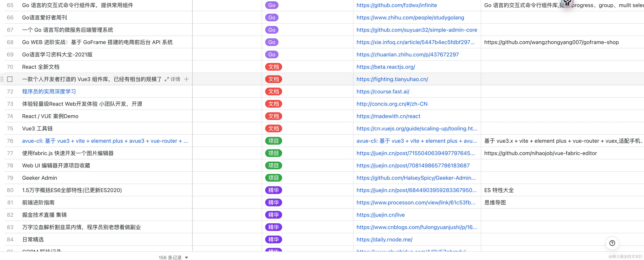
Task: Open https://madewith.cn/react link
Action: pyautogui.click(x=388, y=116)
